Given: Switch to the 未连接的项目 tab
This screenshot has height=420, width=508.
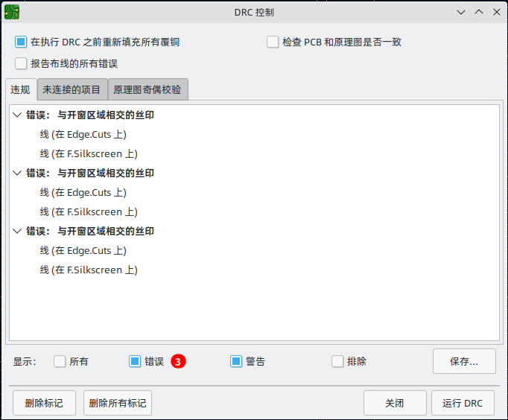Looking at the screenshot, I should point(72,89).
